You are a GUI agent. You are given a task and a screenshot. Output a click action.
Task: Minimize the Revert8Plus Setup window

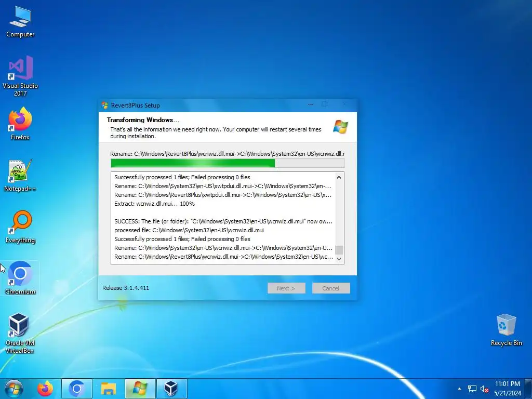(x=311, y=104)
